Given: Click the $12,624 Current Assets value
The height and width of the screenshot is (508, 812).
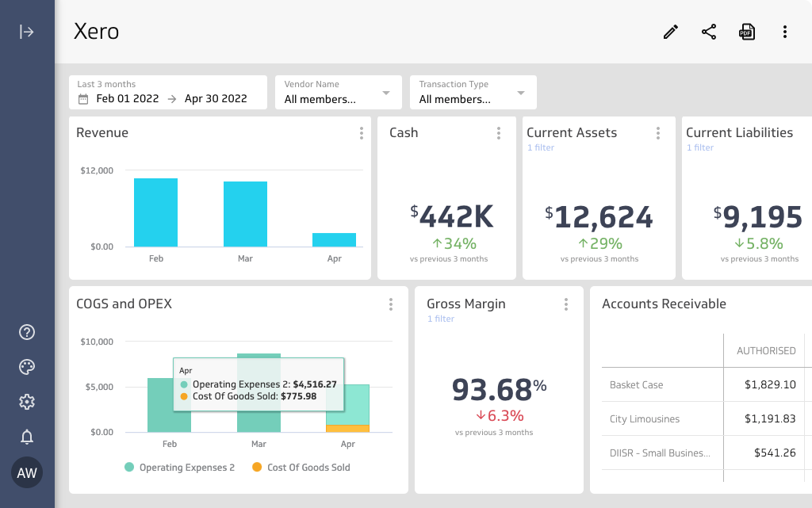Looking at the screenshot, I should pos(599,216).
